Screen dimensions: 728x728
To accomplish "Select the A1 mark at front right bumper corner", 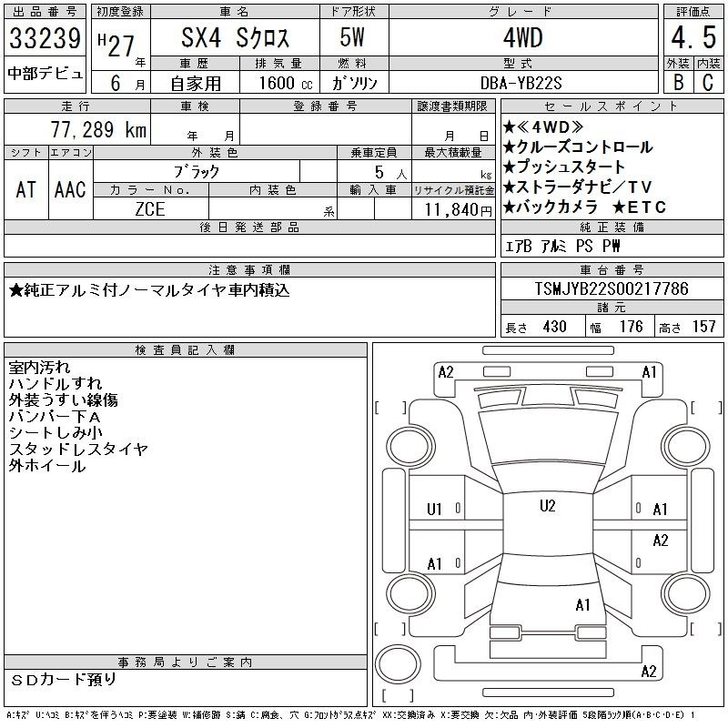I will (649, 372).
